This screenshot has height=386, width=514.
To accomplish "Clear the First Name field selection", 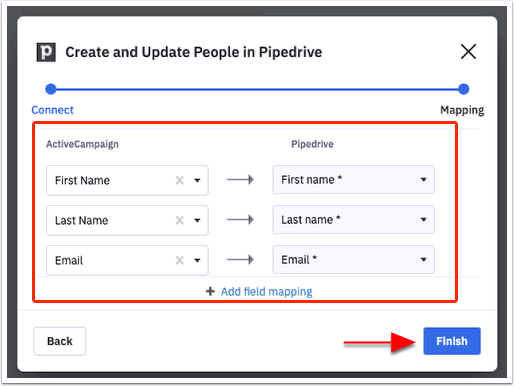I will (x=180, y=180).
